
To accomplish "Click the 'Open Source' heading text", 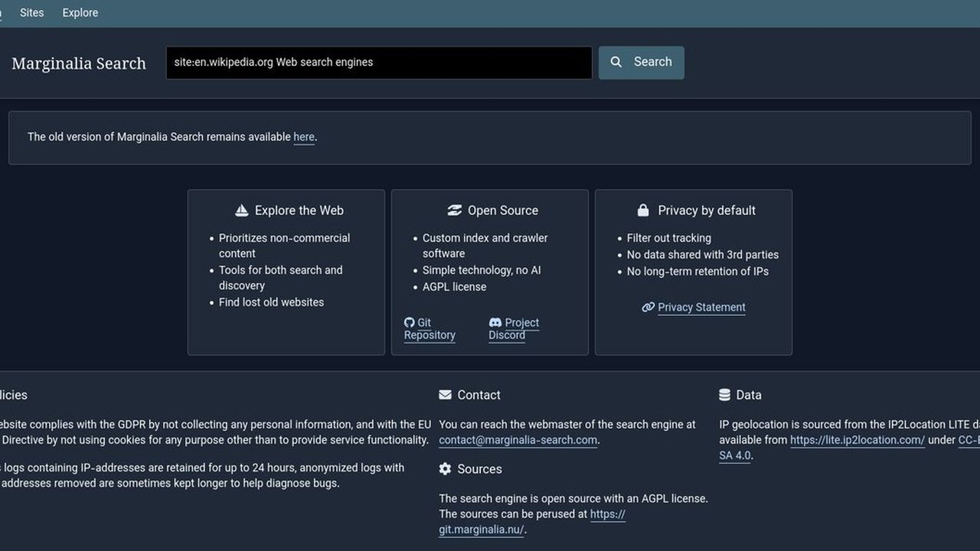I will pos(503,210).
